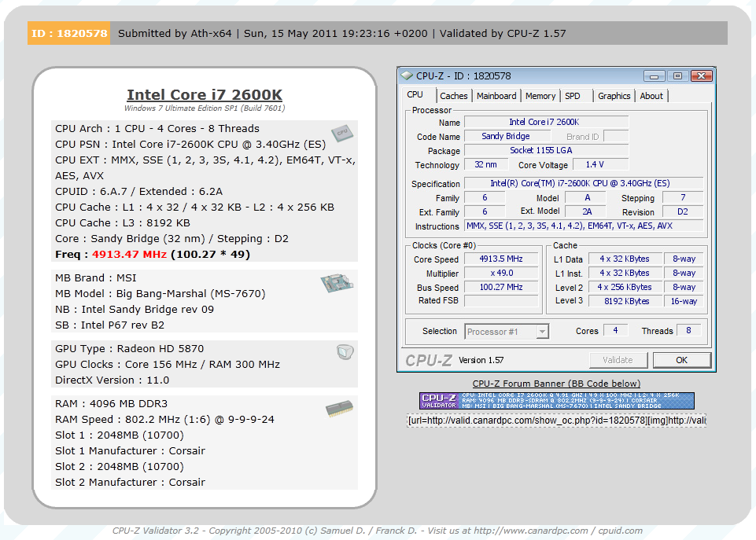The image size is (756, 540).
Task: Click the Bus Speed 100.27 MHz value
Action: coord(501,287)
